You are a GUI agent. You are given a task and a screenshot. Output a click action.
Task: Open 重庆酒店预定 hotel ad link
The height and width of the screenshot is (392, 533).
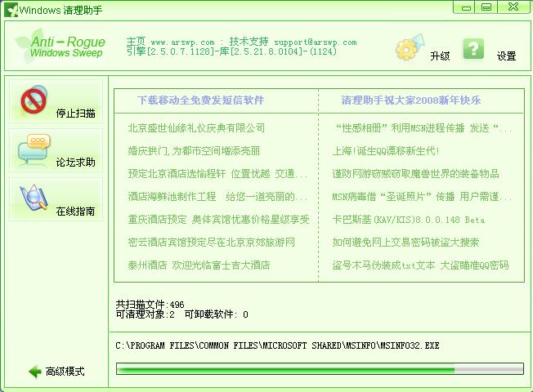[218, 220]
